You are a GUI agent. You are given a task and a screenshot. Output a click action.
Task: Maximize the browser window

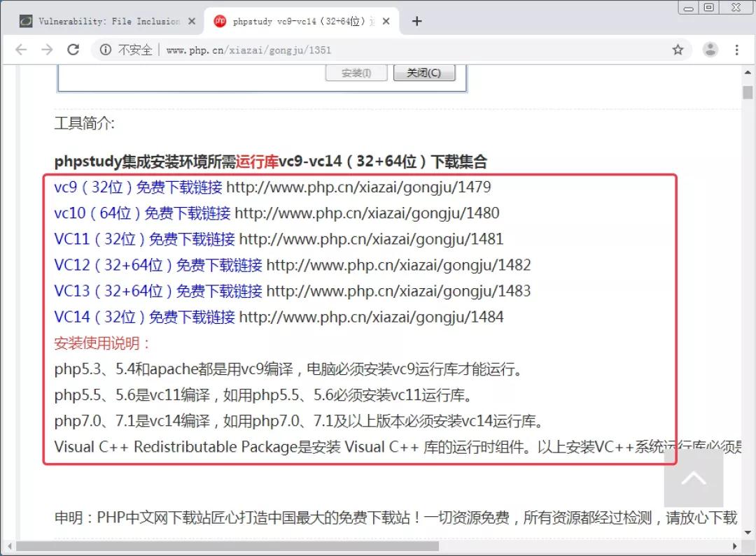tap(708, 8)
